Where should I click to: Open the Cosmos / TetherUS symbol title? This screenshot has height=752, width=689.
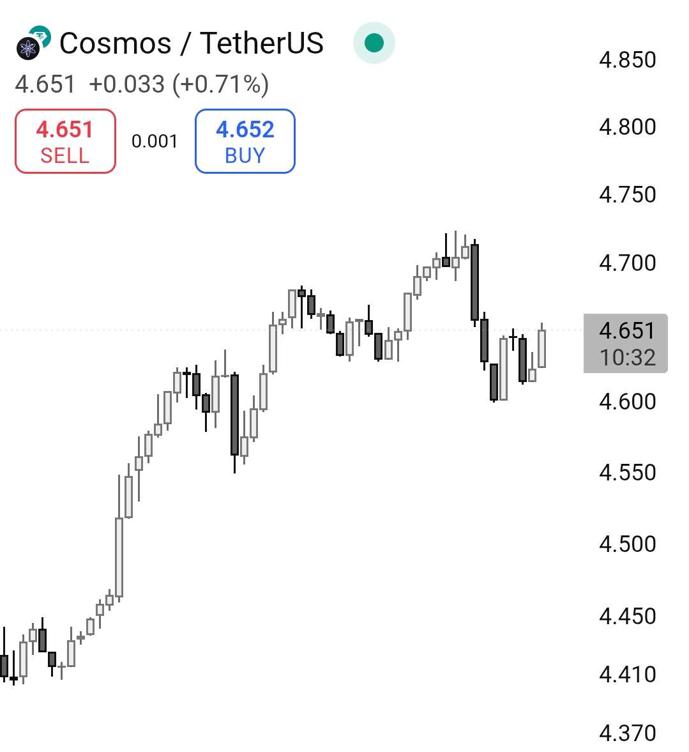click(x=191, y=44)
